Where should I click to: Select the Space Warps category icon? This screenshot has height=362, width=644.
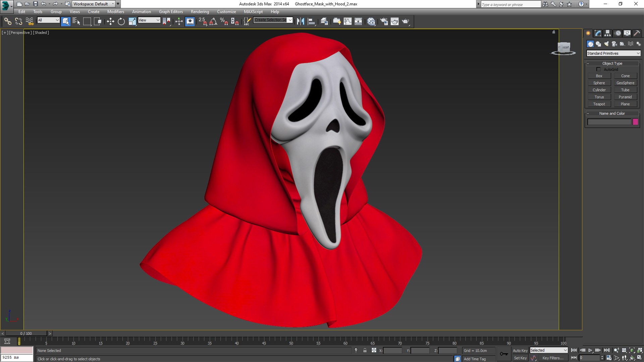pyautogui.click(x=631, y=44)
